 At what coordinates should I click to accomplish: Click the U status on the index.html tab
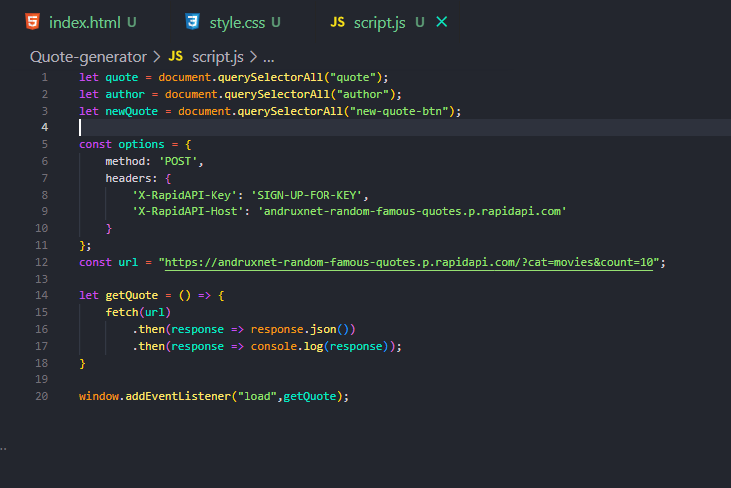click(x=132, y=22)
